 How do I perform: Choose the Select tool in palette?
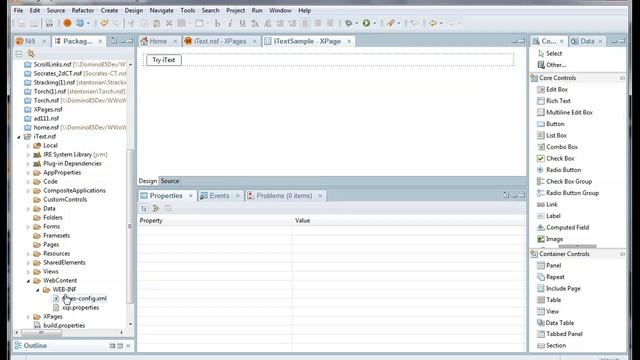click(x=550, y=53)
